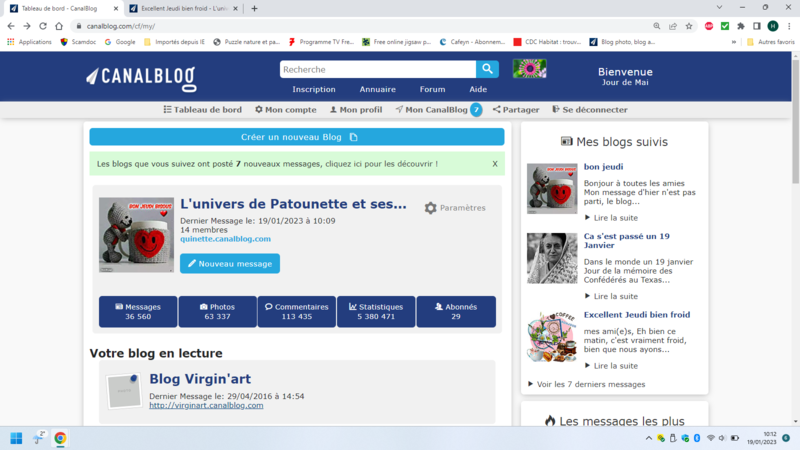Click the browser forward arrow
This screenshot has height=450, width=800.
click(27, 26)
